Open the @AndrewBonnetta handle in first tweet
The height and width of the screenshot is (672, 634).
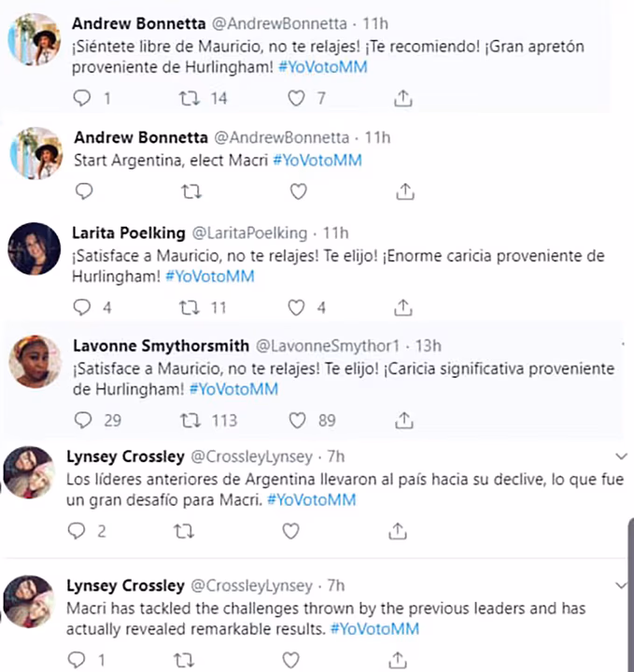click(x=279, y=23)
